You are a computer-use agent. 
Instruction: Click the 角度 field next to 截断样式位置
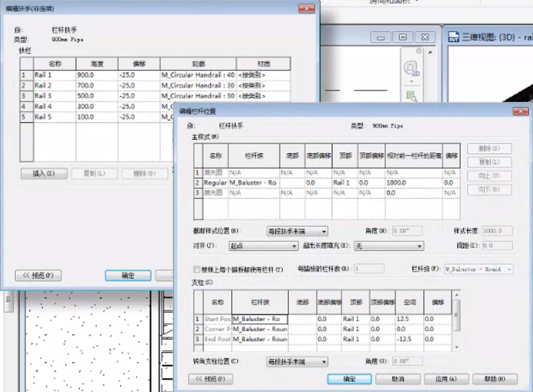[x=407, y=231]
